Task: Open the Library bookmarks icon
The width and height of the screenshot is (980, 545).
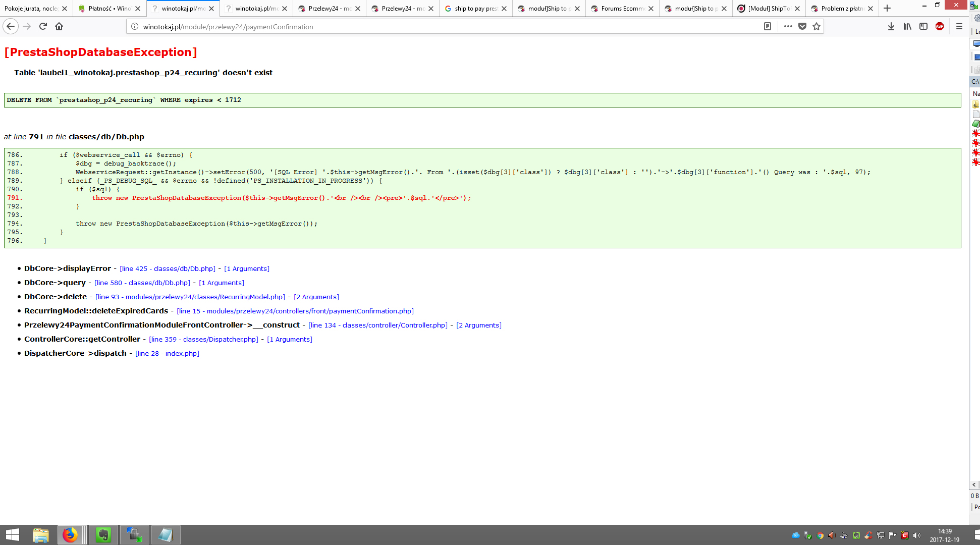Action: point(907,26)
